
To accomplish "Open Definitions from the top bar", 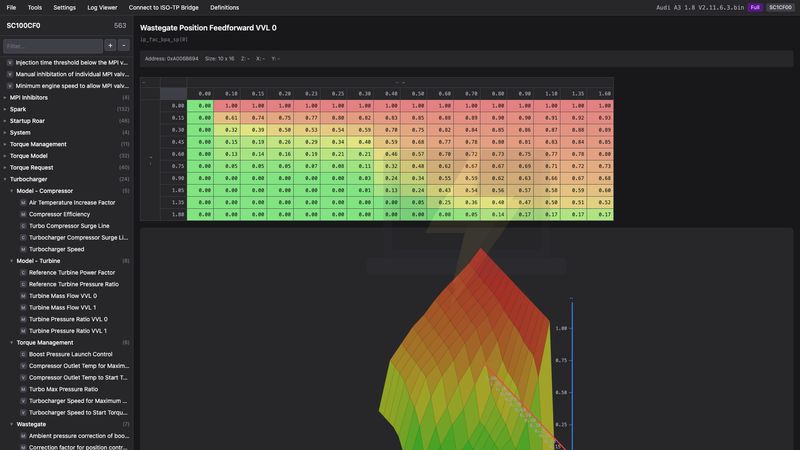I will [224, 7].
